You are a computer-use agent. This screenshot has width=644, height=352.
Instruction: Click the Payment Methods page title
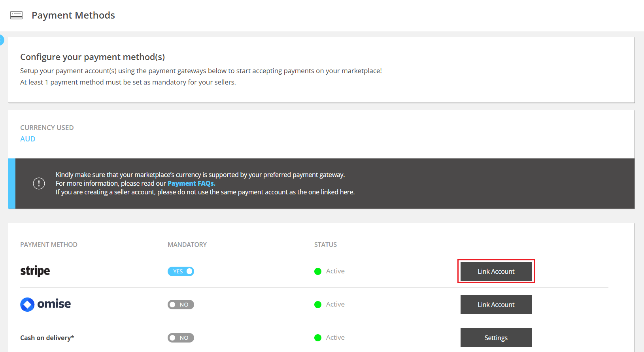pos(73,15)
